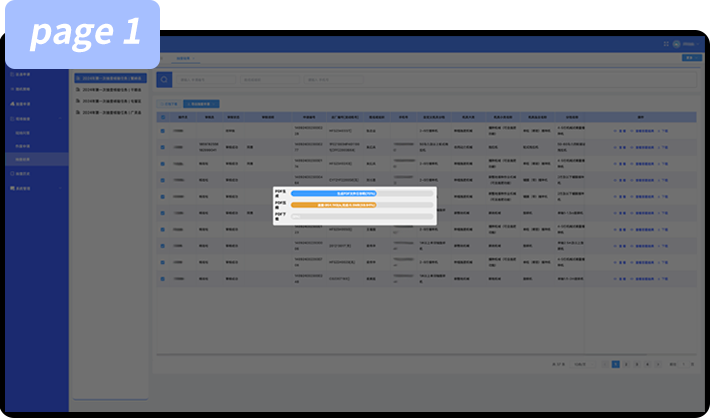Click the blue PDF generation progress bar
This screenshot has height=418, width=711.
click(333, 193)
